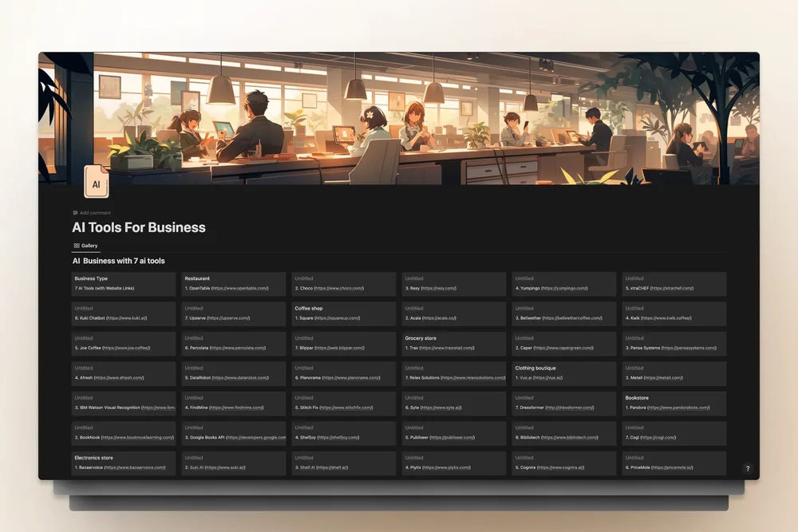Open the 5. Joe Coffee card

(124, 344)
